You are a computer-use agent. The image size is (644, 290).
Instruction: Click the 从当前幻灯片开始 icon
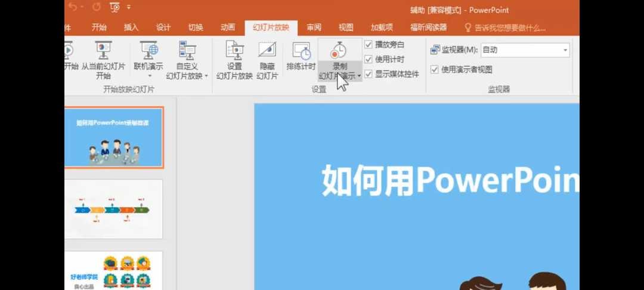click(x=103, y=51)
